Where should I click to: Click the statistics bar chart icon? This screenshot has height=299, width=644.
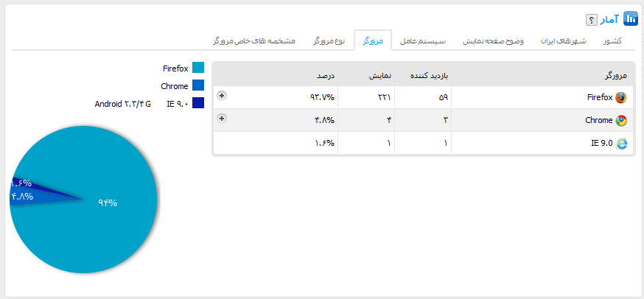click(631, 18)
